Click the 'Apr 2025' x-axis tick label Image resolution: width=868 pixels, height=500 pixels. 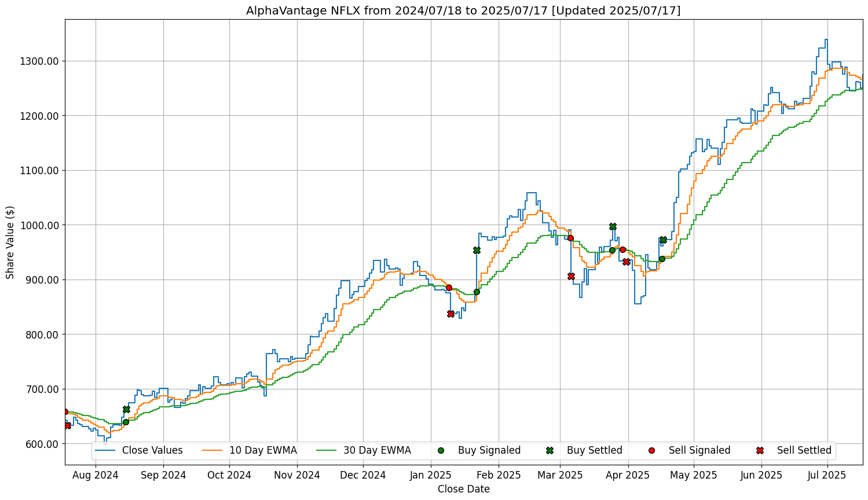(x=628, y=475)
